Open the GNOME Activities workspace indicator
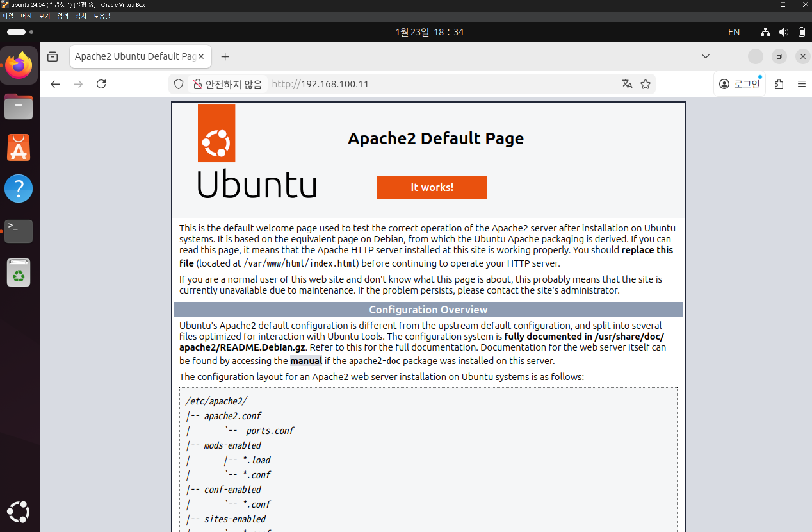This screenshot has width=812, height=532. pos(20,32)
